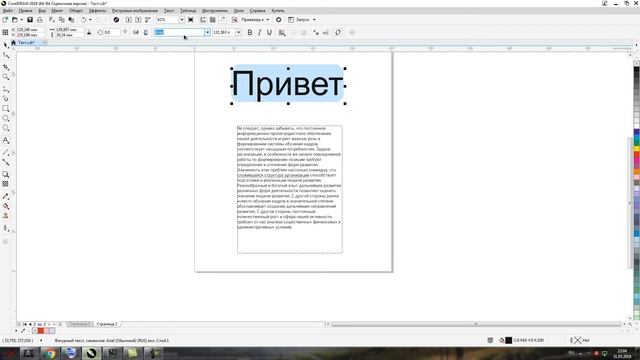Open the Таблица menu

(188, 11)
